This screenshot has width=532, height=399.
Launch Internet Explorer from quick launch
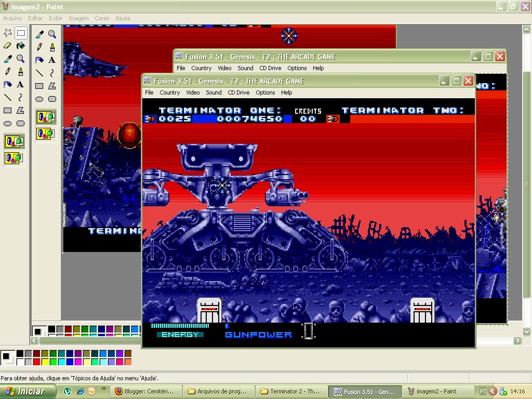[x=79, y=391]
